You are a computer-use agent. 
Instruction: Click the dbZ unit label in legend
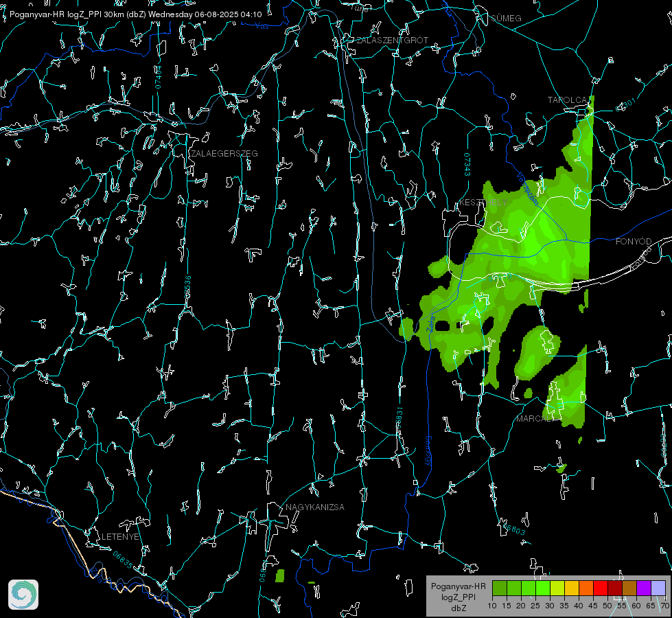point(458,608)
